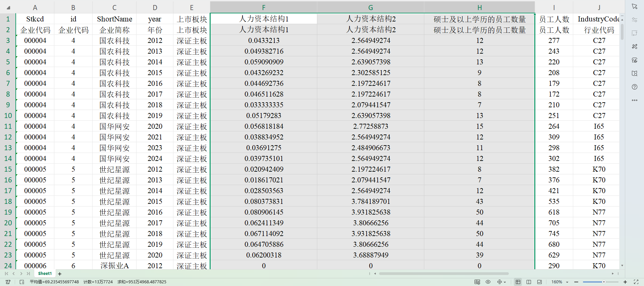The width and height of the screenshot is (644, 286).
Task: Toggle the eye protection mode icon
Action: point(488,282)
